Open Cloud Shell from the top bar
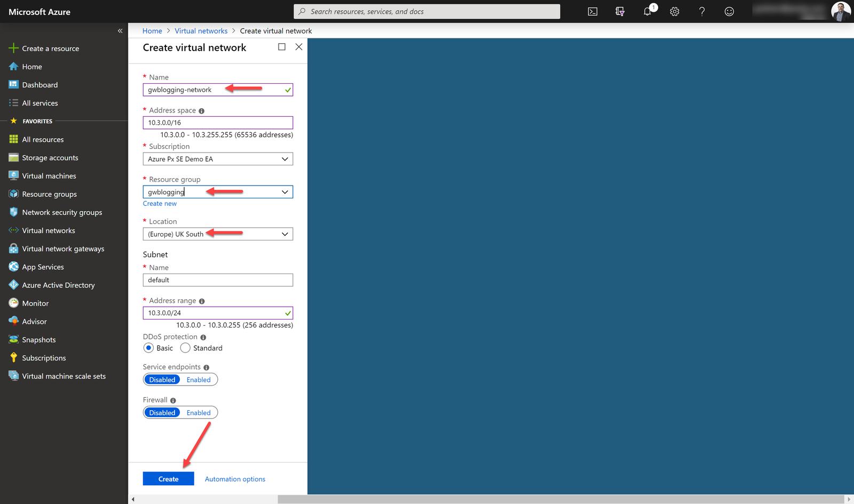The width and height of the screenshot is (854, 504). [592, 11]
